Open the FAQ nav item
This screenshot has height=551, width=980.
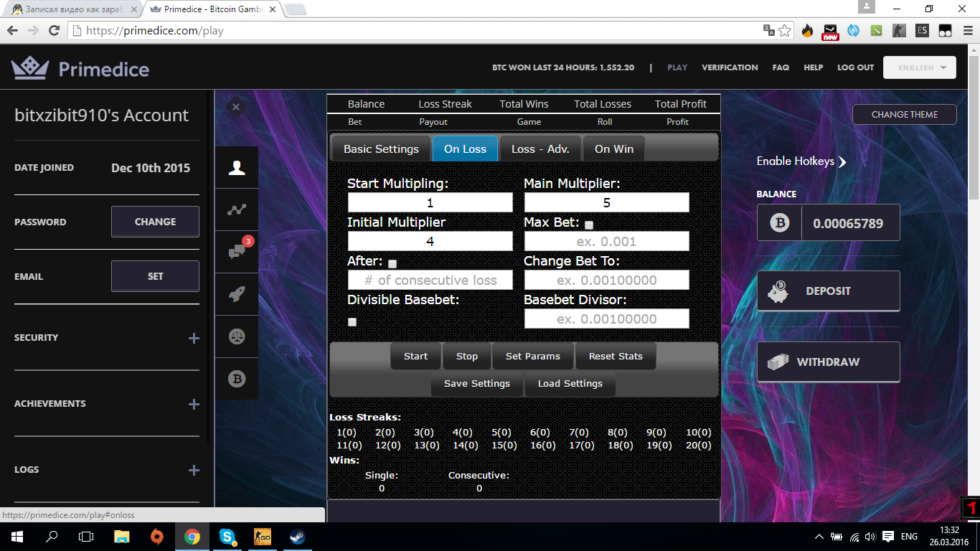tap(781, 67)
